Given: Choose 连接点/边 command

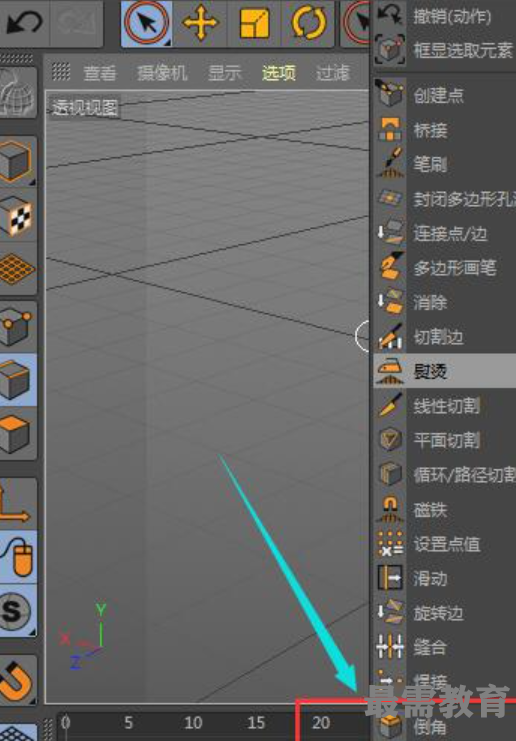Looking at the screenshot, I should (x=444, y=233).
